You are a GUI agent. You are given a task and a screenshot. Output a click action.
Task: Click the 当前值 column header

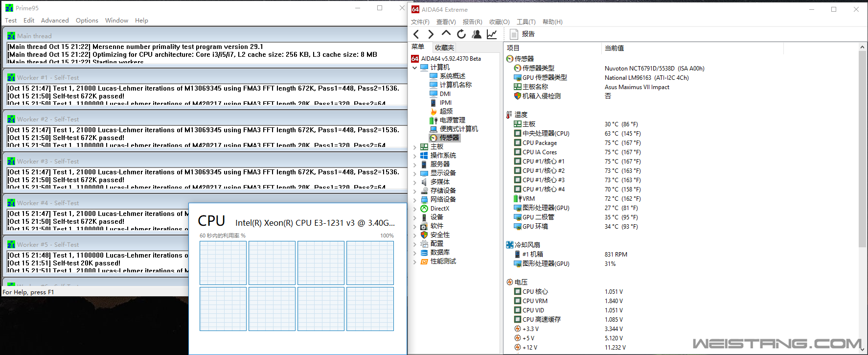pyautogui.click(x=692, y=48)
